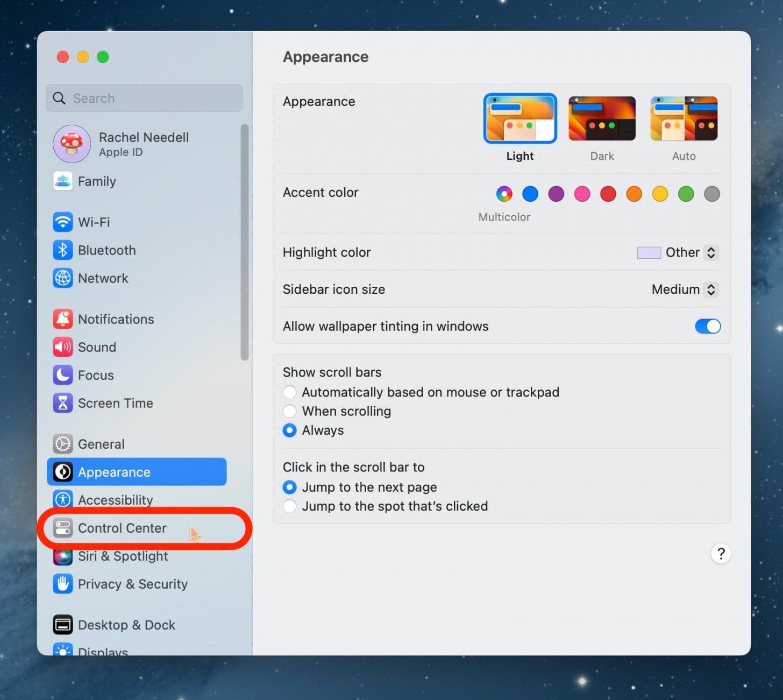Open the Family settings icon

[x=63, y=181]
